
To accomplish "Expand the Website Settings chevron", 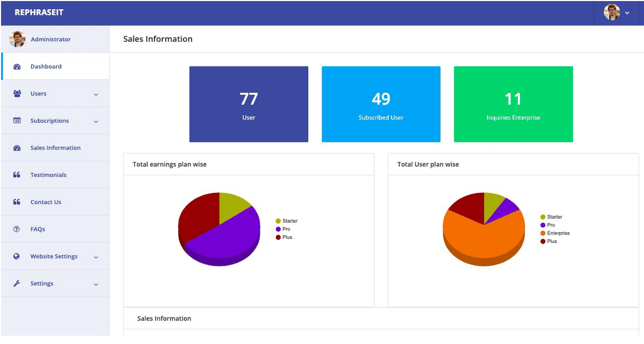I will 96,257.
